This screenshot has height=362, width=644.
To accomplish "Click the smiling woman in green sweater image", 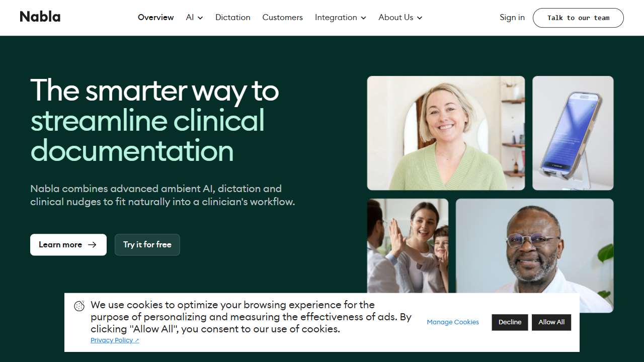I will (x=446, y=133).
